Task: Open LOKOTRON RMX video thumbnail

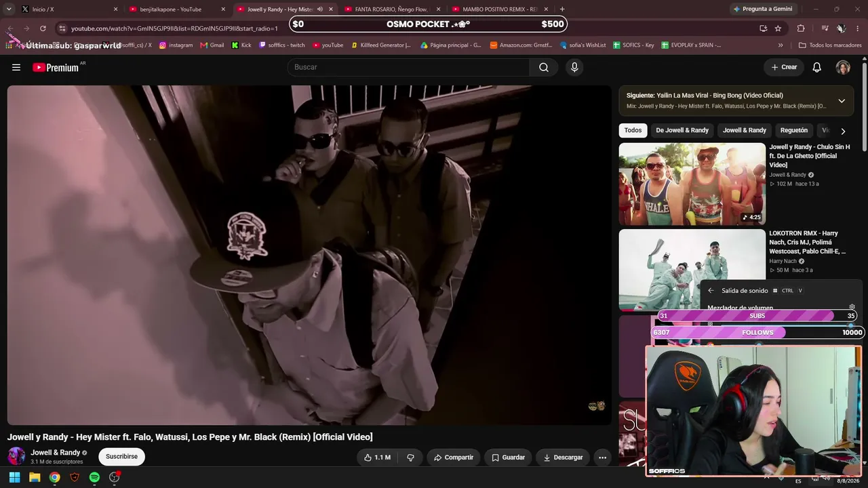Action: pos(692,270)
